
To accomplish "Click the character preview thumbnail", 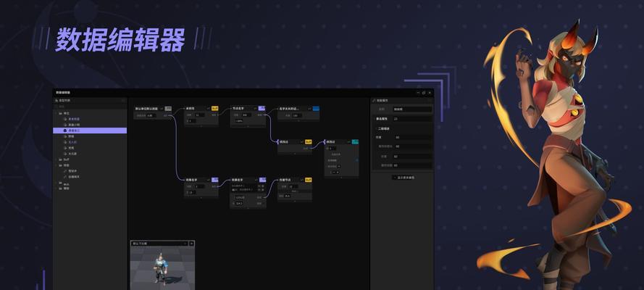I will click(x=163, y=268).
